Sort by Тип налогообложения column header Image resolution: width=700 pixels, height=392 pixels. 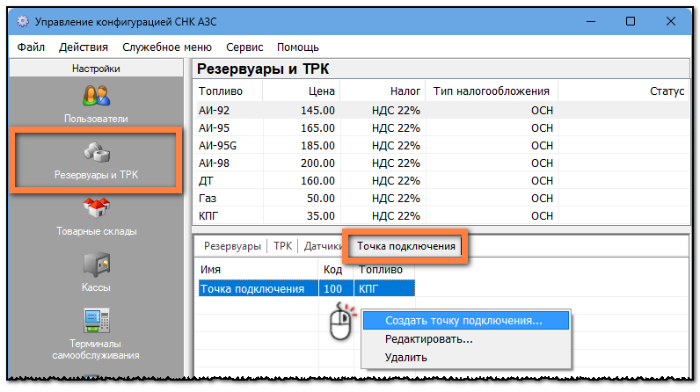[x=492, y=91]
